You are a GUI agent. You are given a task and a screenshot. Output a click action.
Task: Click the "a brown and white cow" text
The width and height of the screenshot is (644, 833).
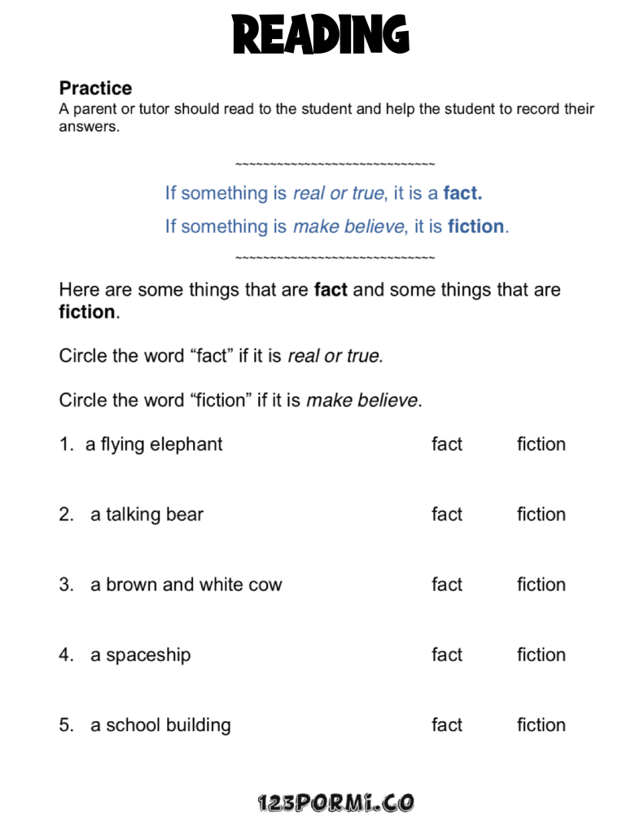pos(186,585)
